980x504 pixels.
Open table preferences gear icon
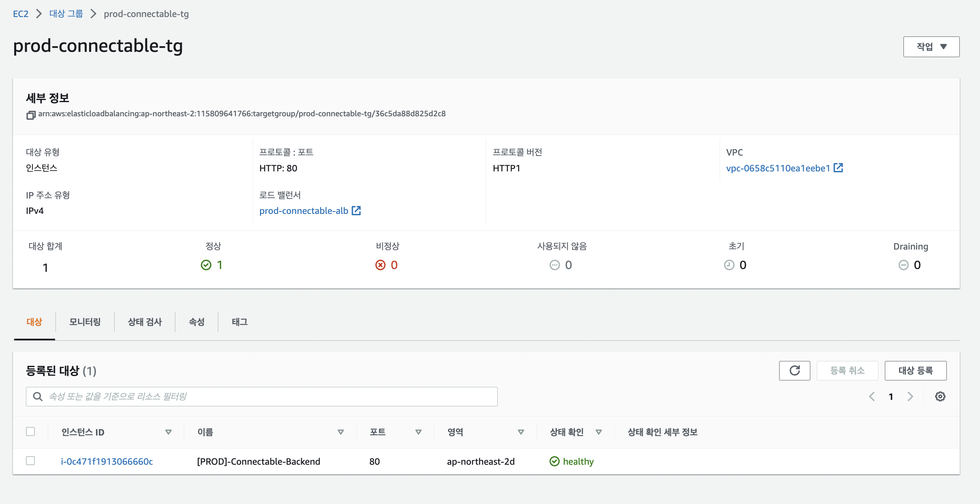point(940,396)
